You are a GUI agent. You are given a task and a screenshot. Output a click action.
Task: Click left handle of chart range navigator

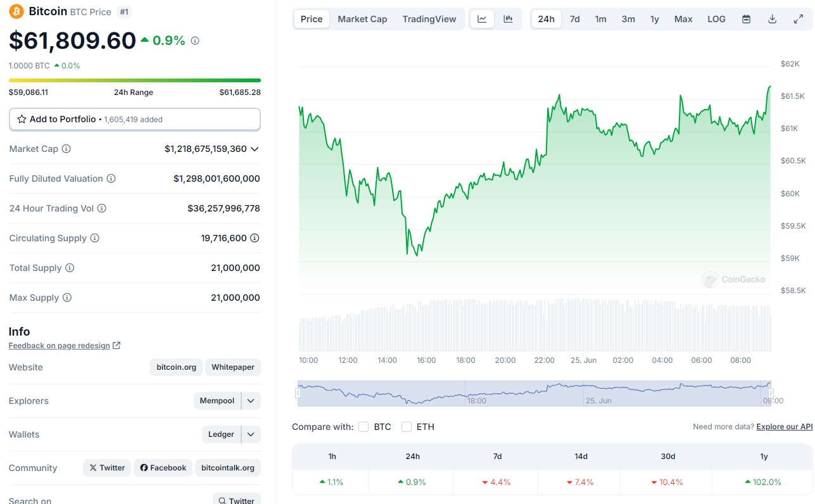coord(298,393)
